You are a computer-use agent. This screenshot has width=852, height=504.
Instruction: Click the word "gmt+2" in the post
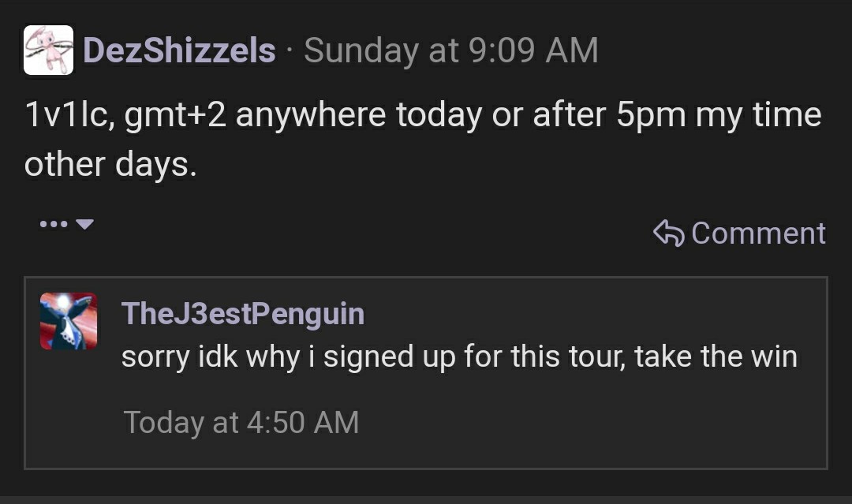click(174, 116)
